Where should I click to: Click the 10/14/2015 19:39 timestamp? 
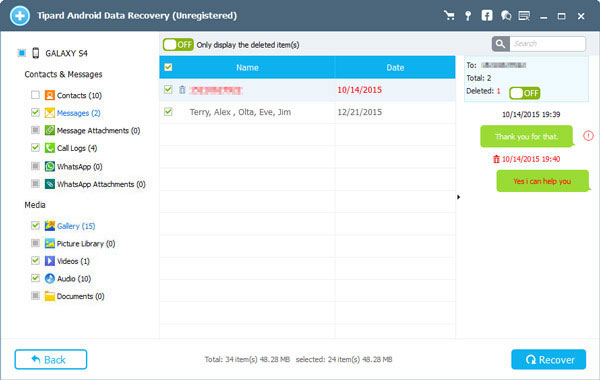(x=531, y=114)
